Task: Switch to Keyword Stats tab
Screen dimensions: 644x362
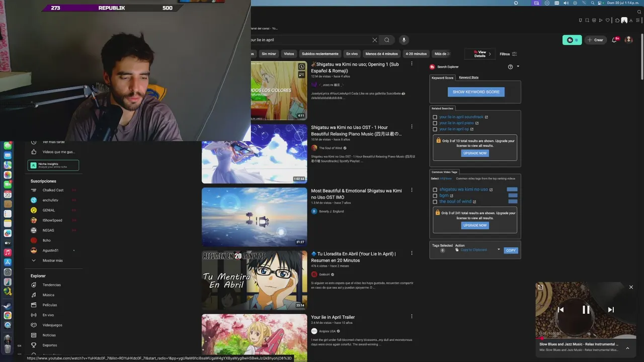Action: pyautogui.click(x=468, y=77)
